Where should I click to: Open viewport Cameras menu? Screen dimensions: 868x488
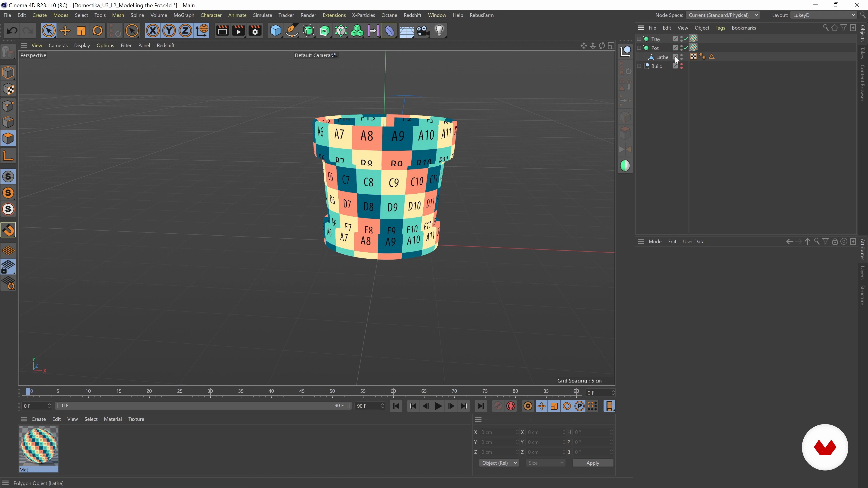coord(58,45)
